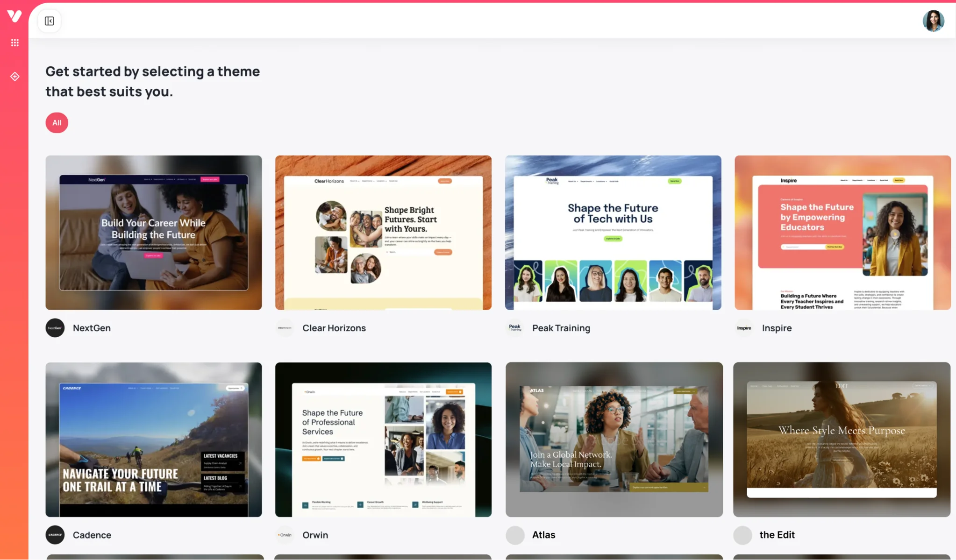
Task: Click the Peak Training logo icon
Action: coord(514,328)
